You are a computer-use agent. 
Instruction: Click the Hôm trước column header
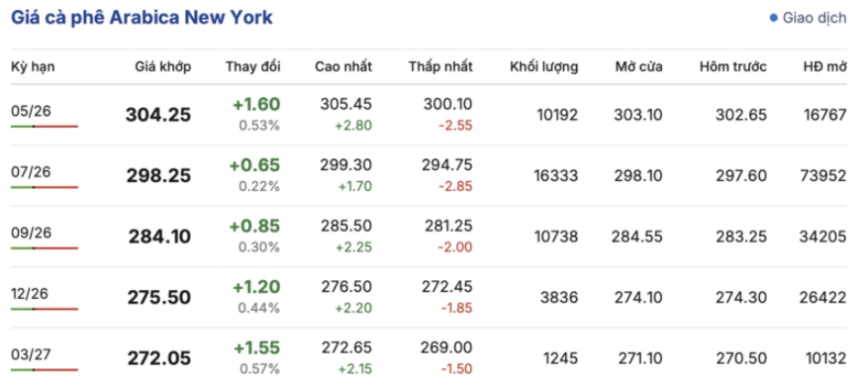click(733, 67)
